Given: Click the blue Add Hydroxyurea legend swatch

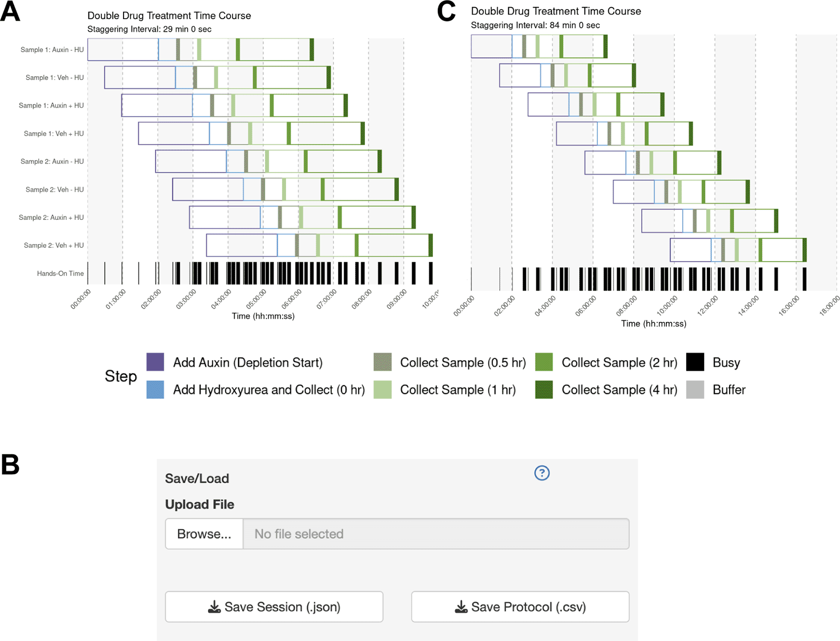Looking at the screenshot, I should coord(155,390).
